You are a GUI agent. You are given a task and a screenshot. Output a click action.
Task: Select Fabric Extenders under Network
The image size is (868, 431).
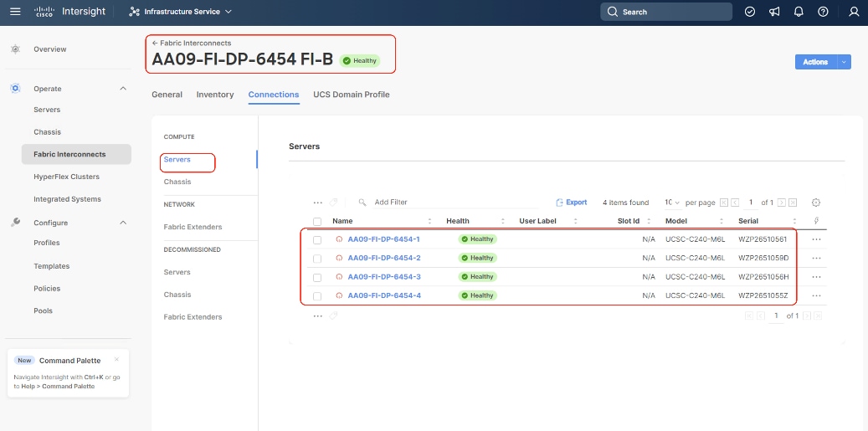pyautogui.click(x=193, y=227)
